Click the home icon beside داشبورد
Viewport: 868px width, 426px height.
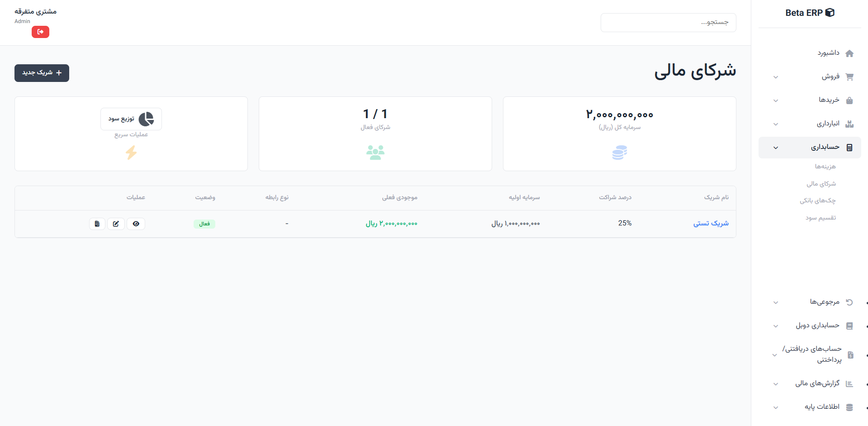849,53
